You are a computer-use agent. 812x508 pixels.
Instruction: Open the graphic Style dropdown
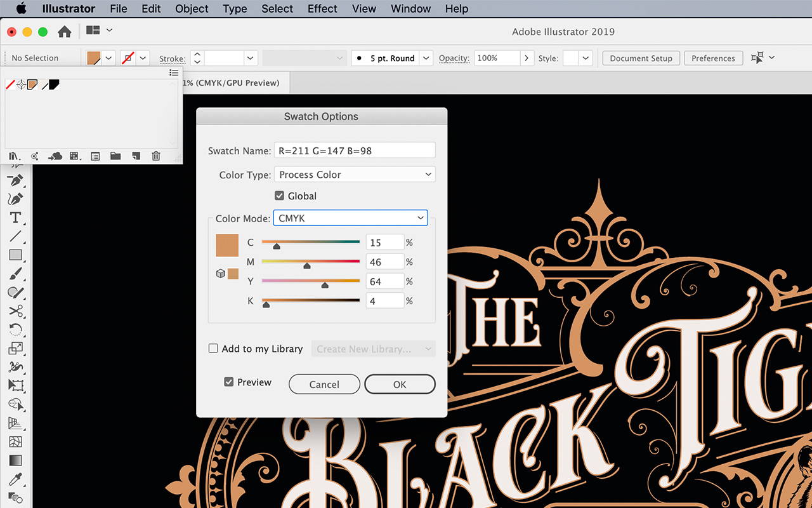click(586, 58)
